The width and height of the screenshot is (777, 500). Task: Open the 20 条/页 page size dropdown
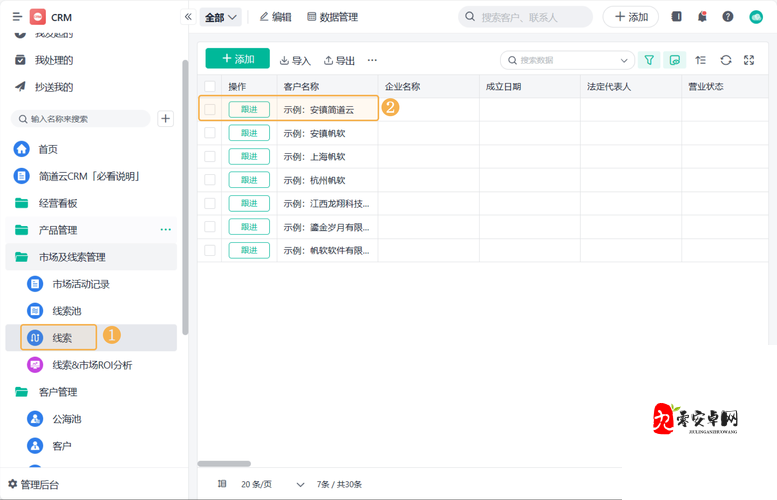(x=273, y=484)
